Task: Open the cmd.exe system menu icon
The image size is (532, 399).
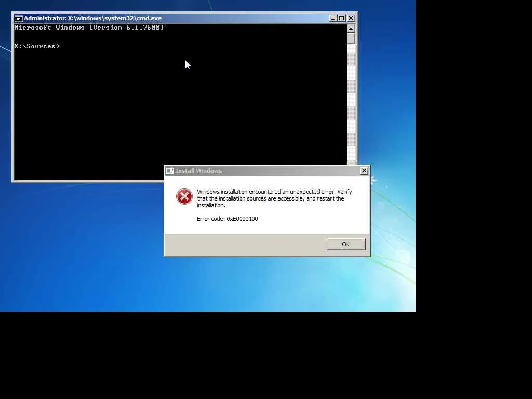Action: (x=18, y=18)
